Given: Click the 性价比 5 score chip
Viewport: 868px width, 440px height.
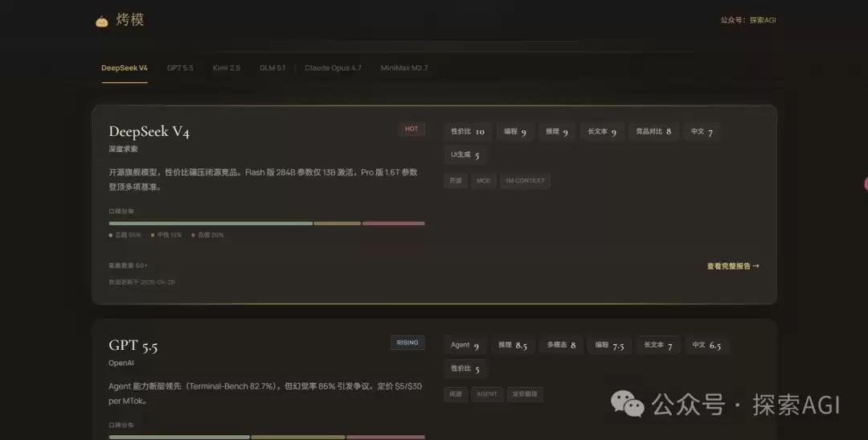Looking at the screenshot, I should (x=465, y=368).
